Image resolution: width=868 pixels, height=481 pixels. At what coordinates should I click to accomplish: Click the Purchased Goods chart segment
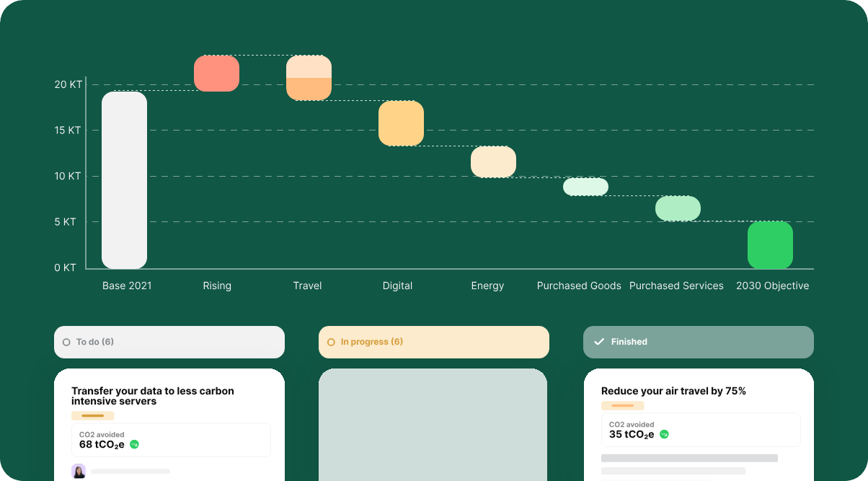click(585, 186)
